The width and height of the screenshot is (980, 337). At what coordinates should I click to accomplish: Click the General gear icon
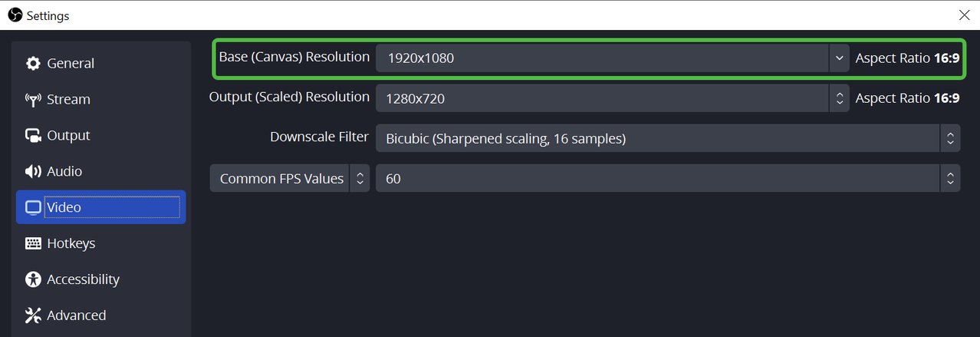pos(33,64)
